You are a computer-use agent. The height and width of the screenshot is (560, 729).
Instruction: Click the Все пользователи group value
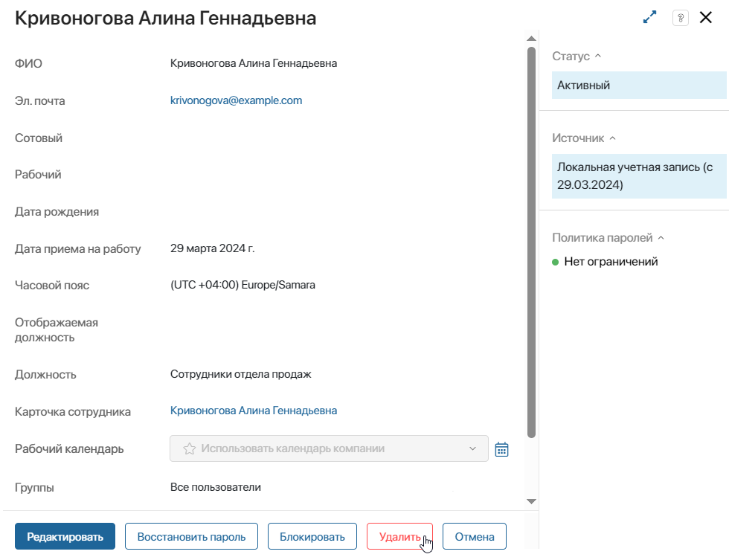coord(215,487)
